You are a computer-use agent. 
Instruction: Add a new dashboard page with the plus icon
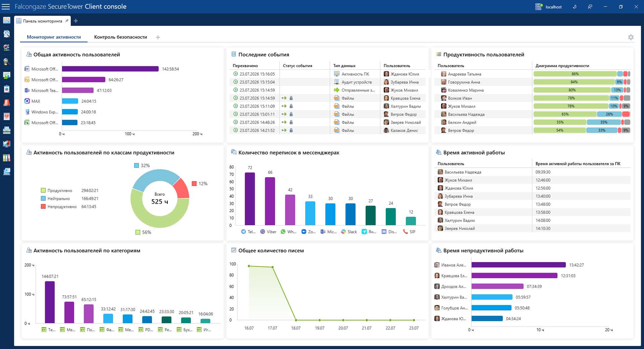pos(158,37)
